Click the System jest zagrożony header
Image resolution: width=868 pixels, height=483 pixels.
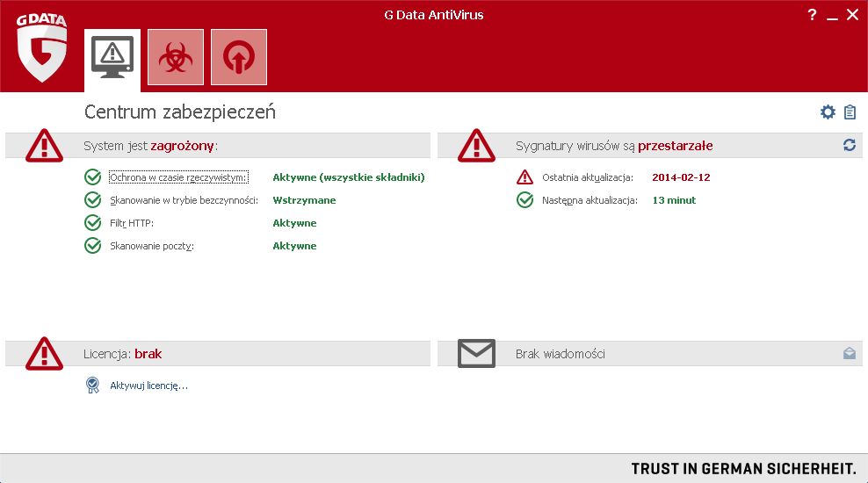click(x=150, y=146)
